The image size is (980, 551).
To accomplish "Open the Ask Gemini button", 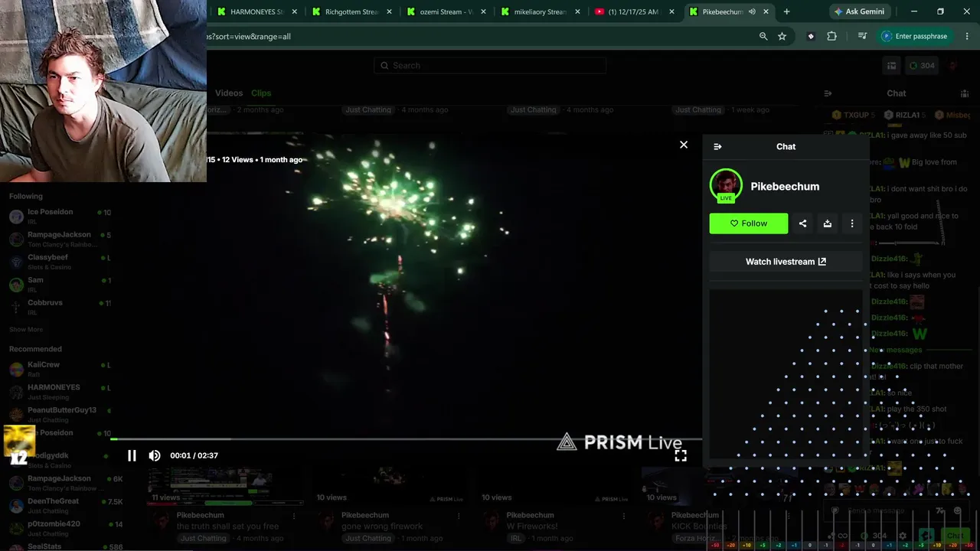I will pos(860,11).
